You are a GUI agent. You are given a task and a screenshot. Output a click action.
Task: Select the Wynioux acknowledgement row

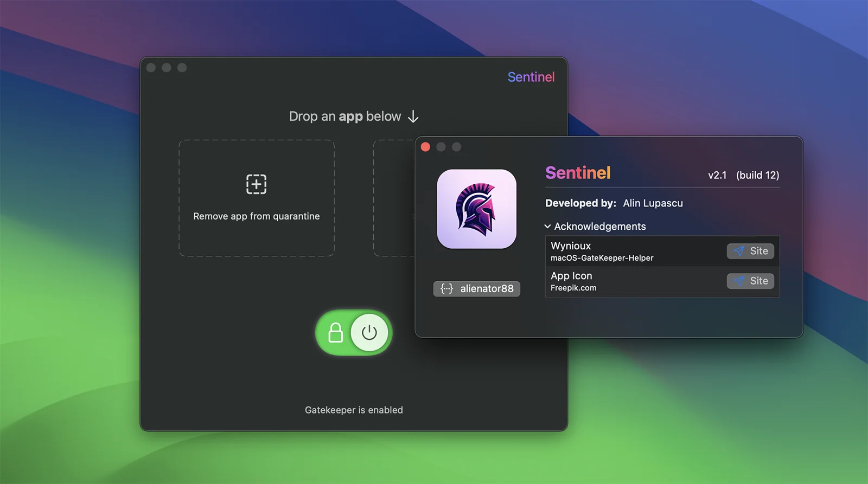tap(662, 251)
